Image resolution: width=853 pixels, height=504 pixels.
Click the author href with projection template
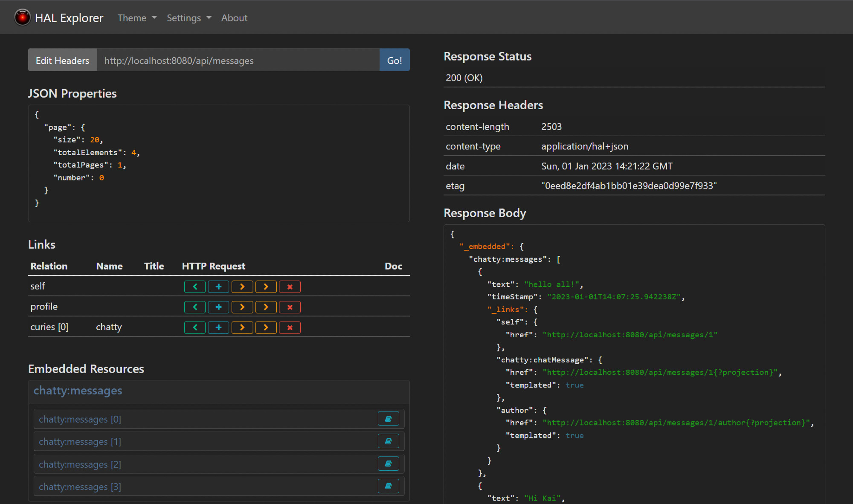pyautogui.click(x=676, y=423)
